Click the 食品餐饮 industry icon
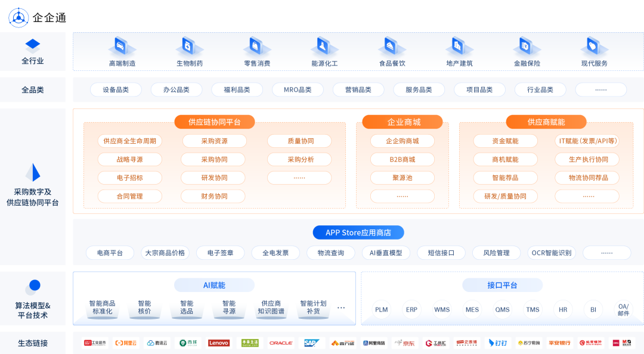644x354 pixels. pos(391,46)
